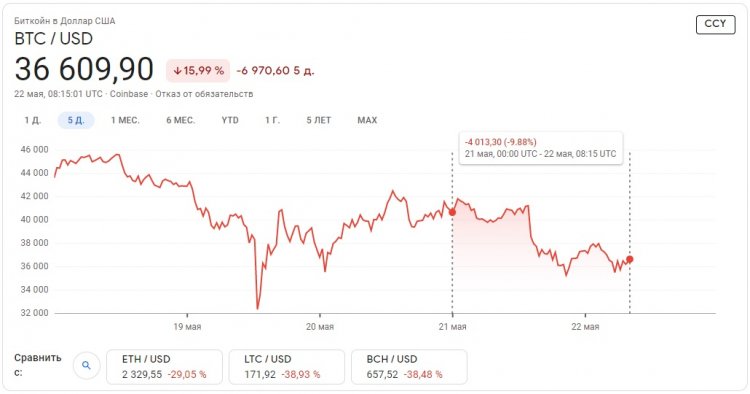Image resolution: width=750 pixels, height=394 pixels.
Task: Add BCH / USD comparison chip
Action: click(x=409, y=367)
